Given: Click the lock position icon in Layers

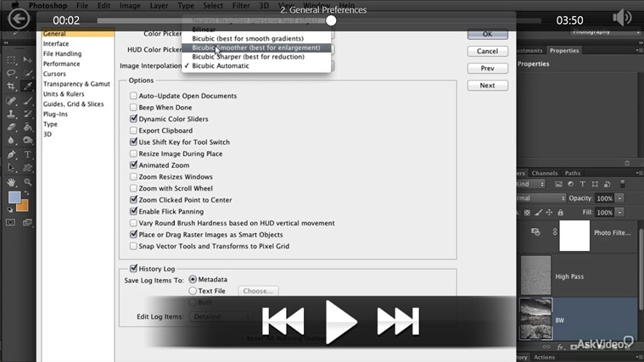Looking at the screenshot, I should [549, 212].
